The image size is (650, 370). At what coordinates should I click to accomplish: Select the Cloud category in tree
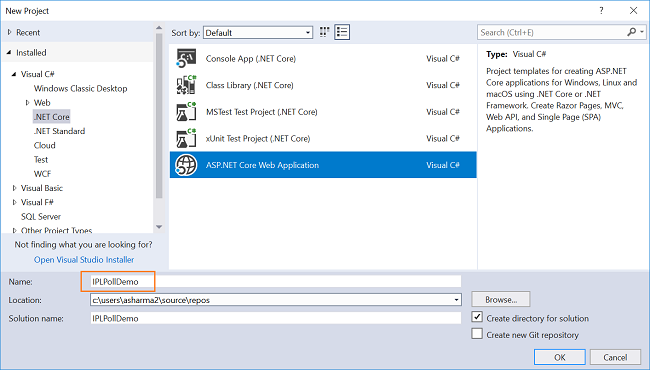44,145
